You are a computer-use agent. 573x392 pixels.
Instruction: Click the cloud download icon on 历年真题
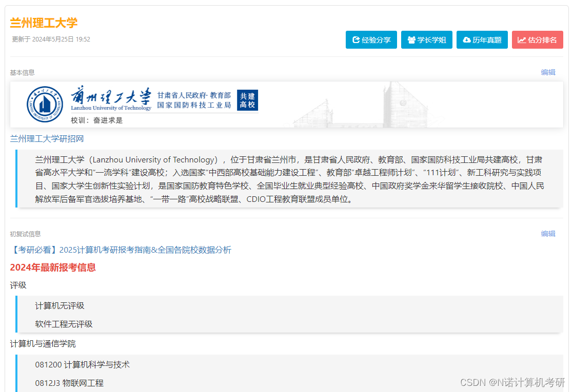coord(467,40)
